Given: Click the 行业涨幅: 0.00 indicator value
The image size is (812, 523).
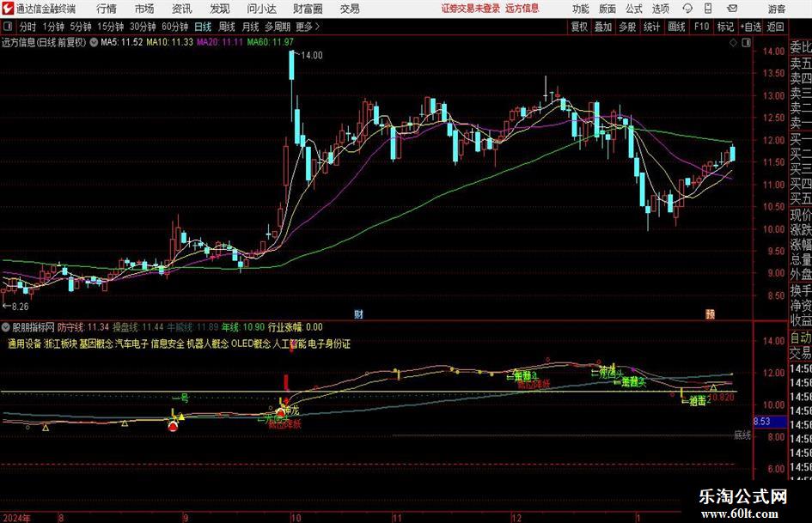Looking at the screenshot, I should click(x=296, y=327).
